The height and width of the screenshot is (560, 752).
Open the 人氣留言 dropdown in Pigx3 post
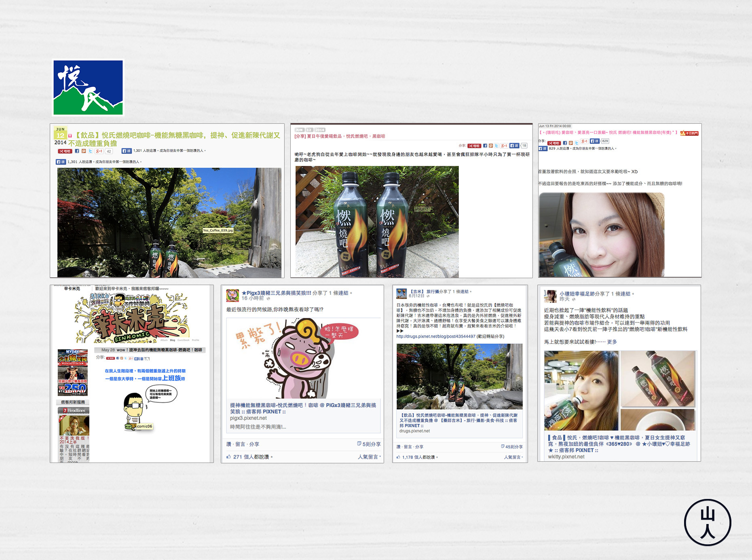[369, 457]
